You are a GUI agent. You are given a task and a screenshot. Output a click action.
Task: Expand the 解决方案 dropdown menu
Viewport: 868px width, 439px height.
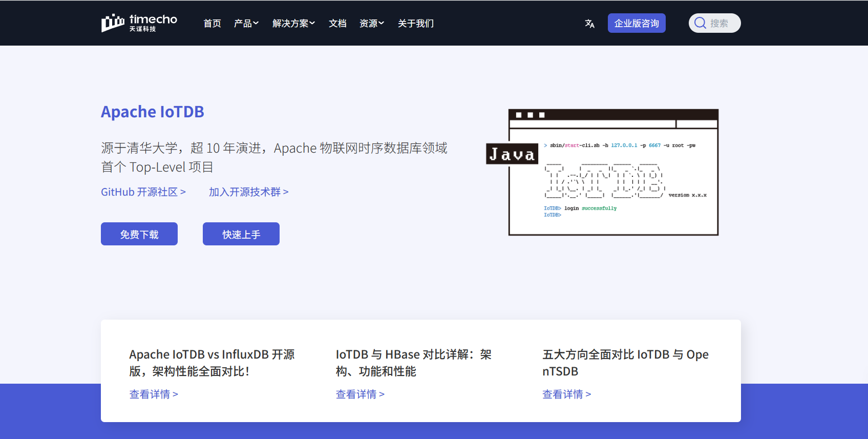(x=293, y=24)
